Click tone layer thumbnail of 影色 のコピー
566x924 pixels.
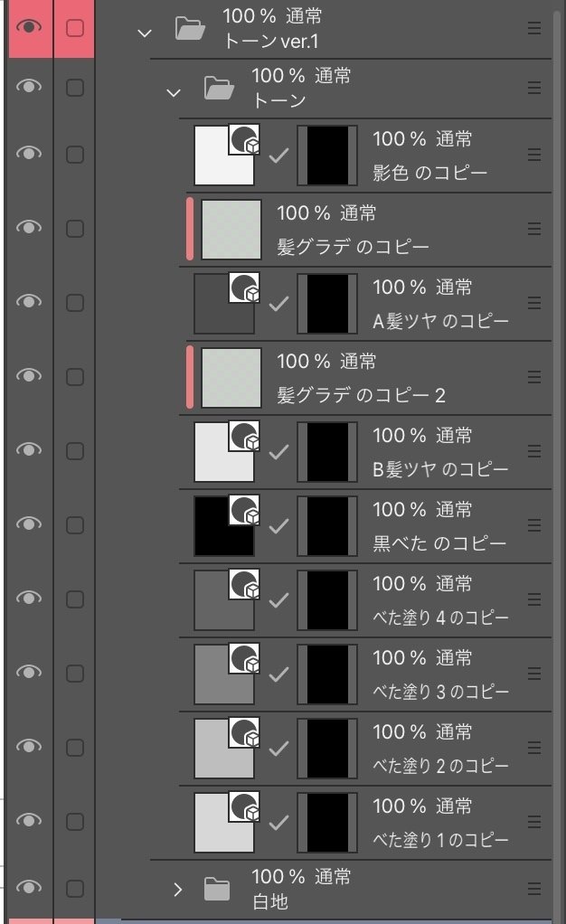[224, 155]
